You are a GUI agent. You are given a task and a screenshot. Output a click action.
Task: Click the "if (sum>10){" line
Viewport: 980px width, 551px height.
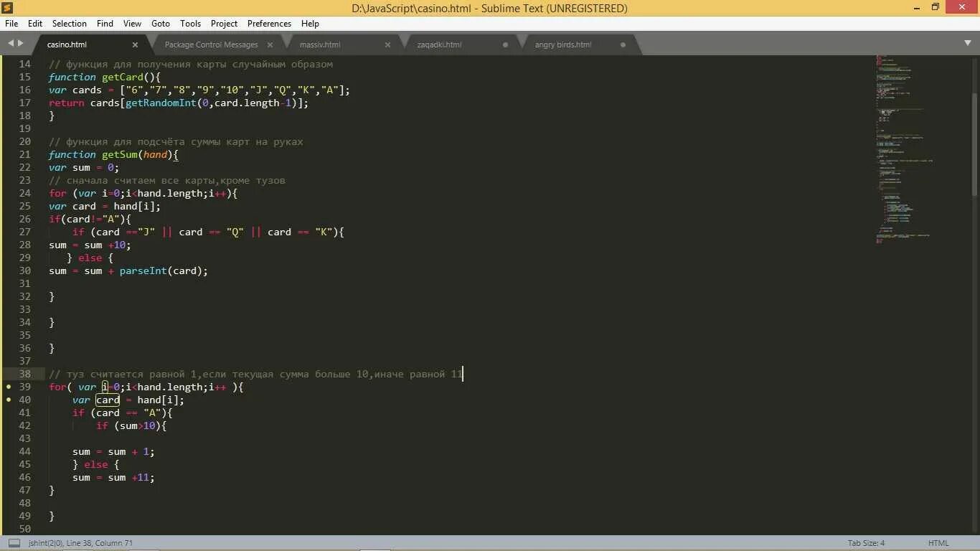(x=131, y=425)
